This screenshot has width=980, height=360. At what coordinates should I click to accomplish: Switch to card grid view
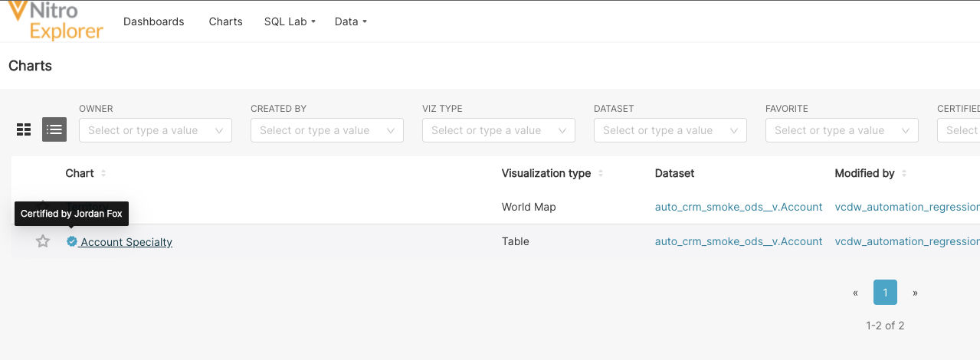pos(24,129)
